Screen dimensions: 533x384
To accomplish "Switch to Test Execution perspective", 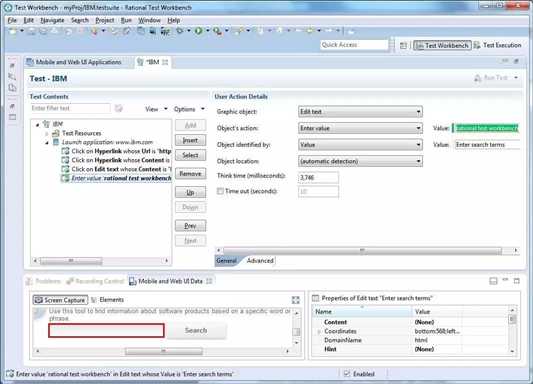I will pyautogui.click(x=498, y=45).
